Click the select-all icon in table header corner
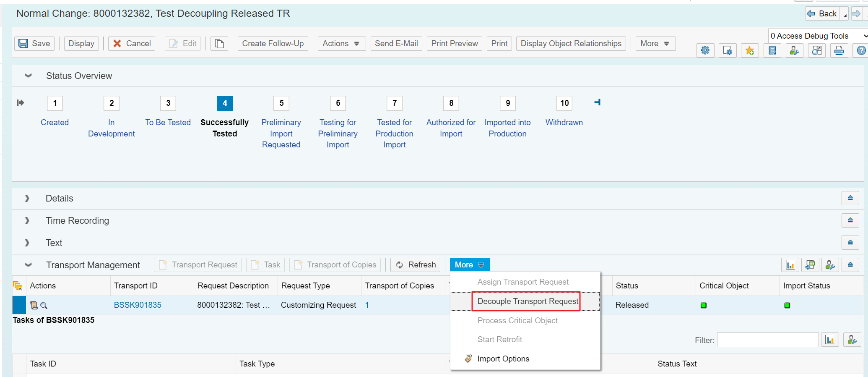The image size is (868, 377). [x=18, y=286]
